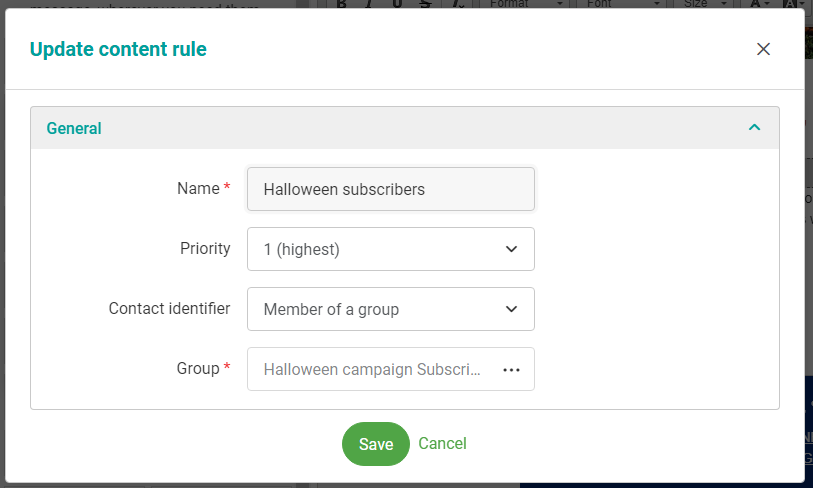The image size is (813, 488).
Task: Open the Contact identifier dropdown
Action: [390, 309]
